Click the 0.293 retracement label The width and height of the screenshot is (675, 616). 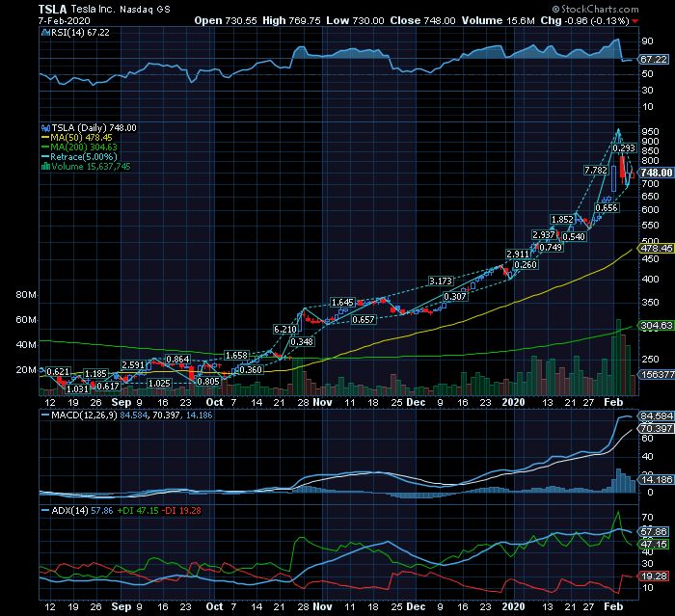[x=624, y=148]
